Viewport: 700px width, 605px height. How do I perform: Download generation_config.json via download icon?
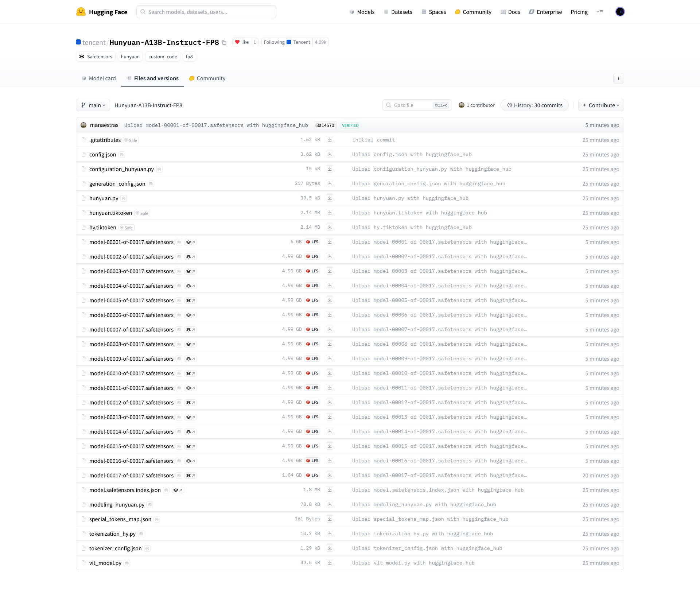point(330,183)
